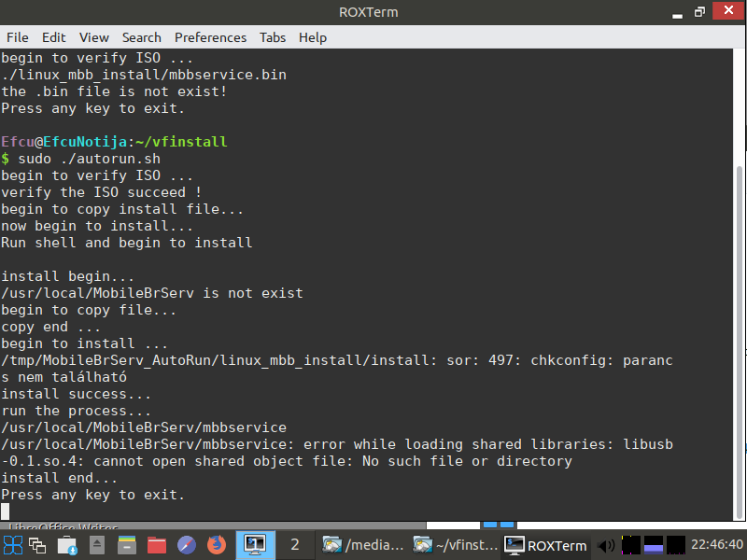
Task: Open the red folder launcher icon
Action: tap(157, 545)
